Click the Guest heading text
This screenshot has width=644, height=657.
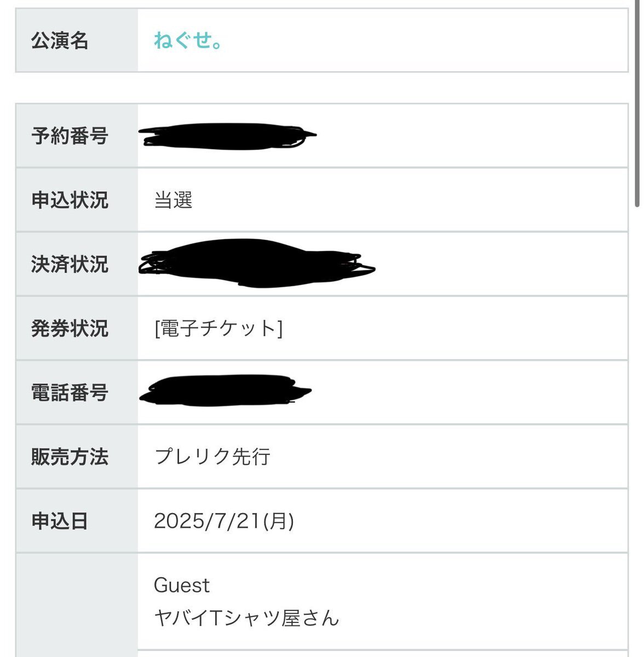click(181, 585)
